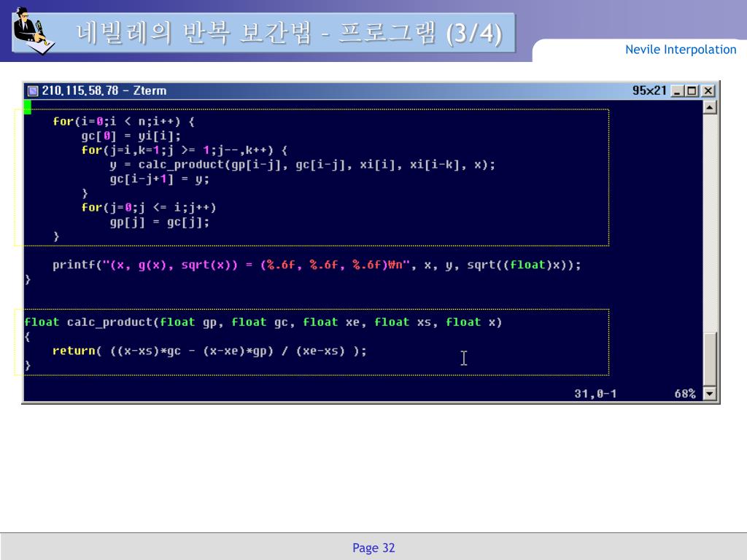Click the green cursor block at top-left of terminal
The height and width of the screenshot is (560, 747).
(28, 108)
